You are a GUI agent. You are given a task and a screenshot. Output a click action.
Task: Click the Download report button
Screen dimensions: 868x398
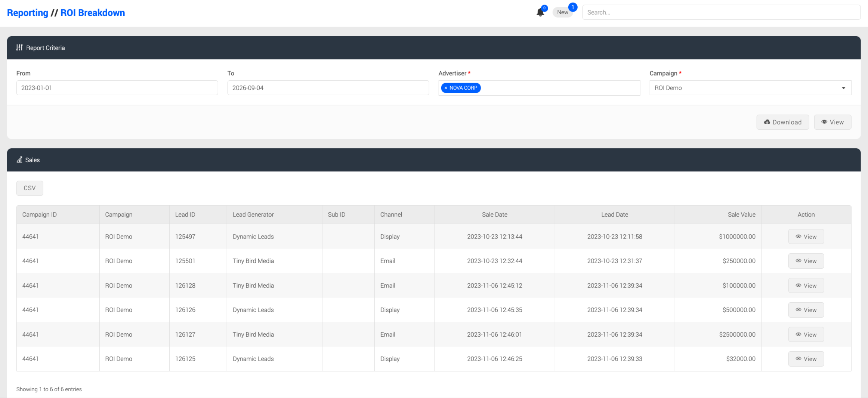783,122
